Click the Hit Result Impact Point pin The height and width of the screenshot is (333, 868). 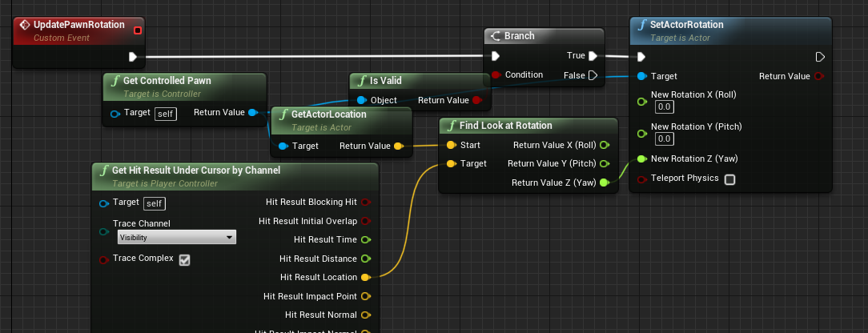[x=365, y=296]
